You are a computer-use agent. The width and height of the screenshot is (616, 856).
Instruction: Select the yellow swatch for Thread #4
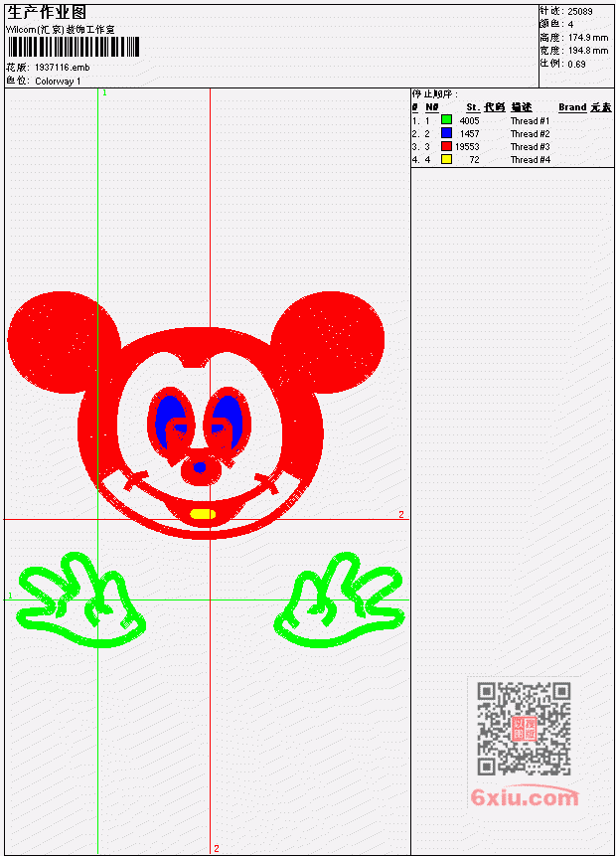pos(446,159)
